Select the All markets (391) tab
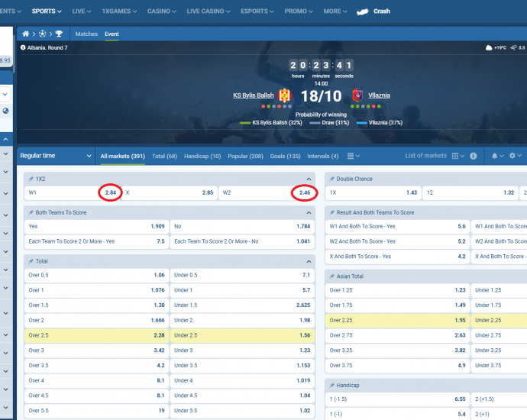527x420 pixels. (x=123, y=156)
